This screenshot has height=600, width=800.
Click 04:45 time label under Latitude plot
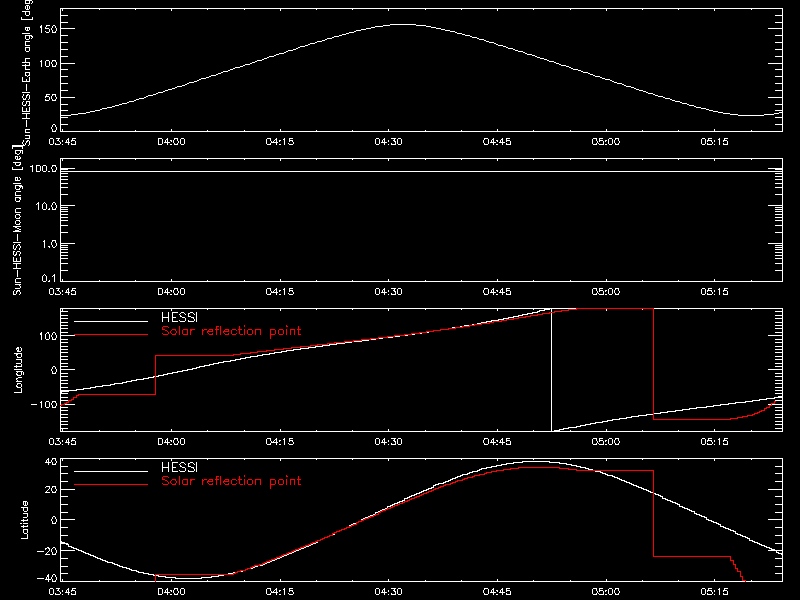click(x=497, y=592)
